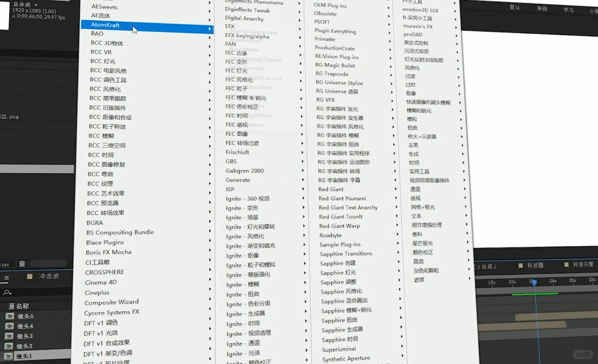Expand the BS Compositing Bundle submenu arrow
The image size is (598, 364).
tap(209, 231)
